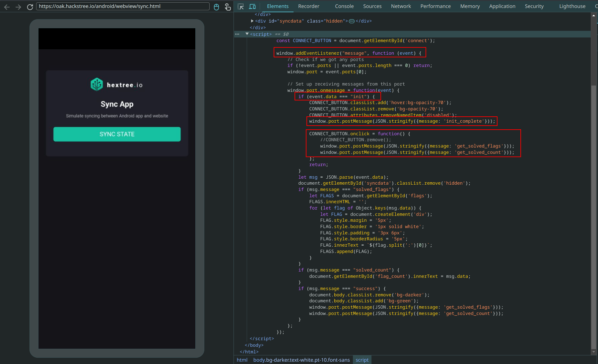Click the 'init_complete' postMessage line

[x=402, y=121]
